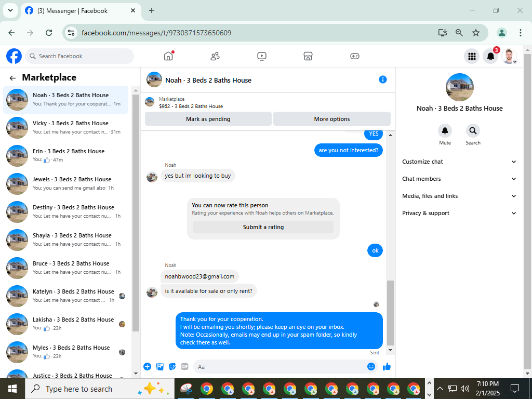Open the taskbar volume icon
Image resolution: width=532 pixels, height=399 pixels.
point(464,389)
